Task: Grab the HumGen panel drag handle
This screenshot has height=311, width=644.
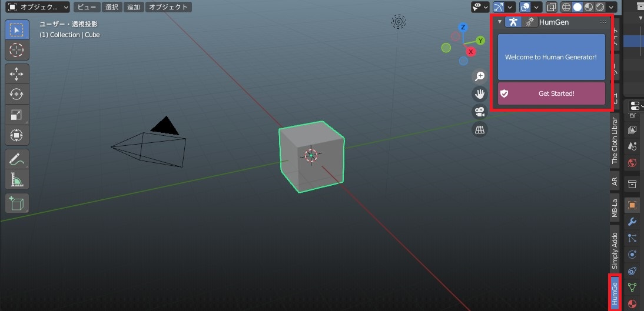Action: (x=603, y=22)
